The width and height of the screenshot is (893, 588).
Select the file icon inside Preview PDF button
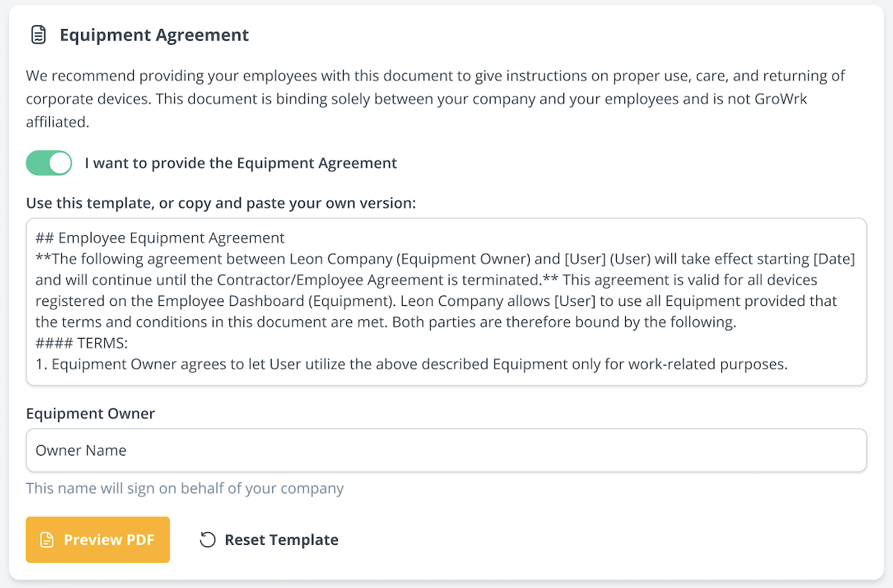47,539
